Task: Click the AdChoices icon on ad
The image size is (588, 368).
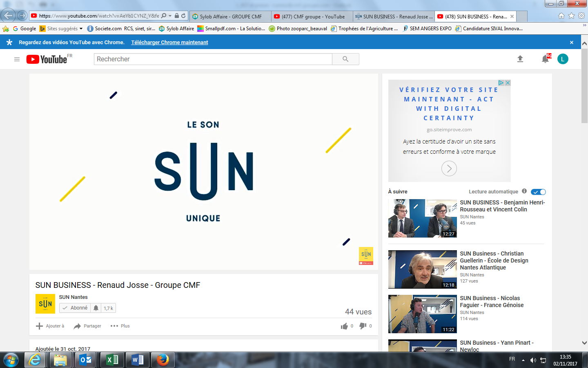Action: [501, 83]
